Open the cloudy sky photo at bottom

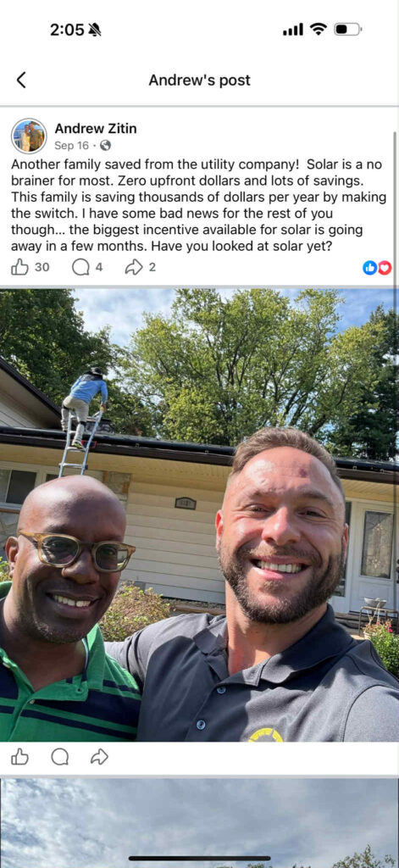point(199,823)
